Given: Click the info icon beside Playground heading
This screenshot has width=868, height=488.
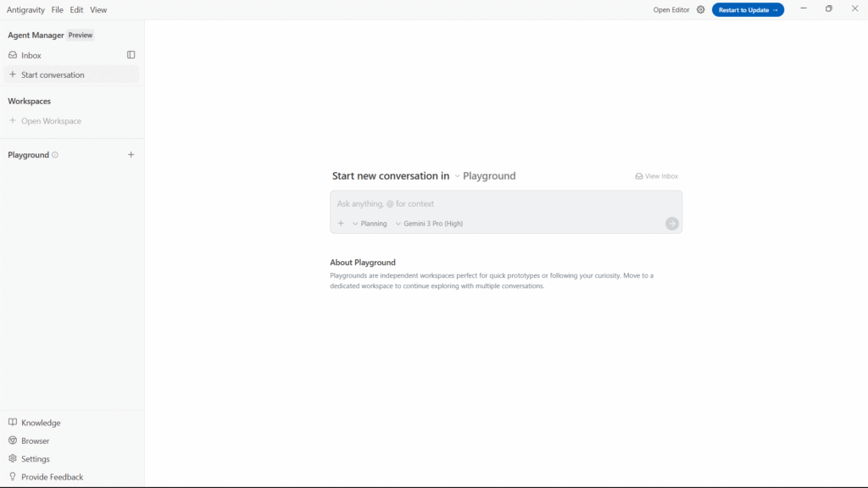Looking at the screenshot, I should click(55, 155).
